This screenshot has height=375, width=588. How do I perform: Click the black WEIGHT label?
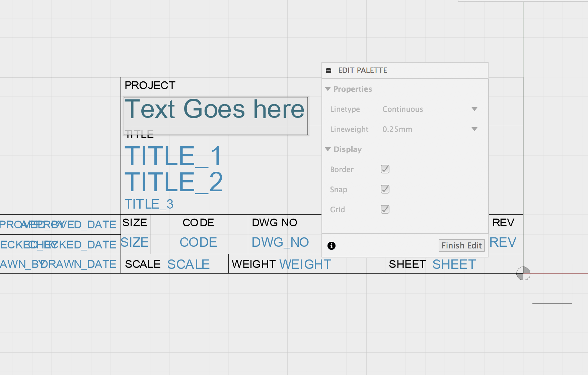[x=254, y=264]
